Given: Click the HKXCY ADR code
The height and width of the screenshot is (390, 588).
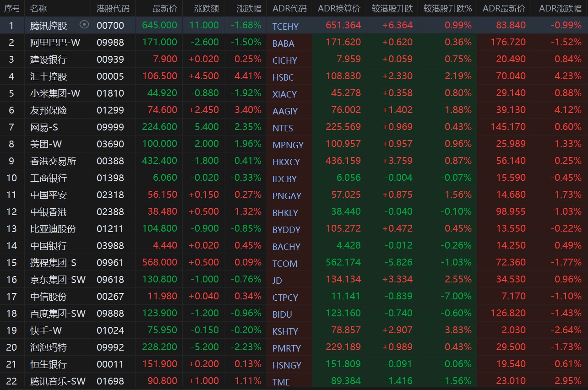Looking at the screenshot, I should [x=286, y=162].
